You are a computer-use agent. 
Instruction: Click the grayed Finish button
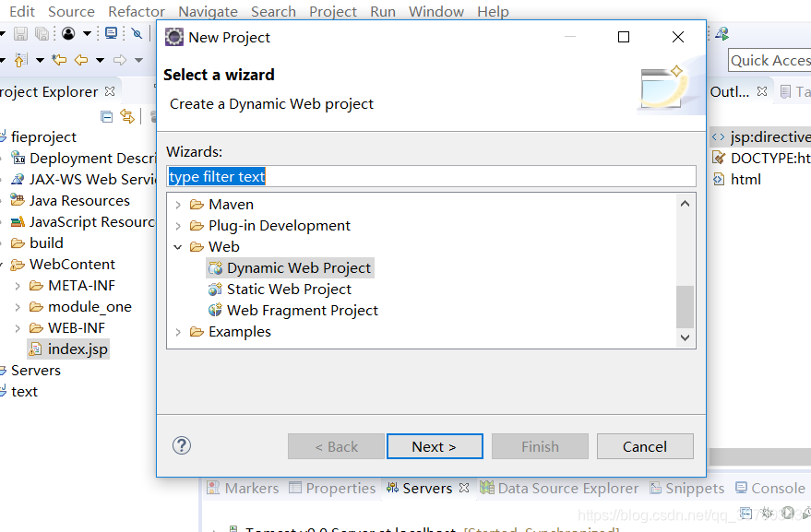(x=540, y=446)
